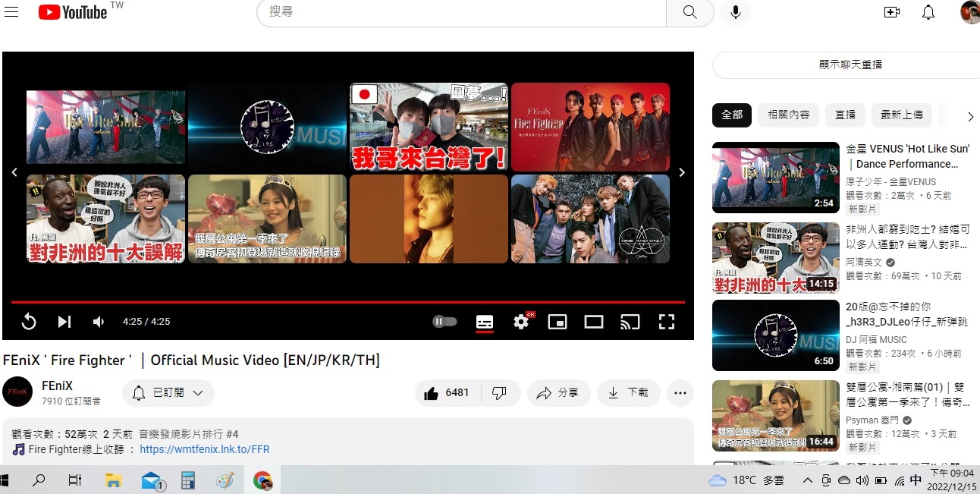The width and height of the screenshot is (980, 494).
Task: Play end-screen ONE AND ONLY group thumbnail
Action: point(590,219)
